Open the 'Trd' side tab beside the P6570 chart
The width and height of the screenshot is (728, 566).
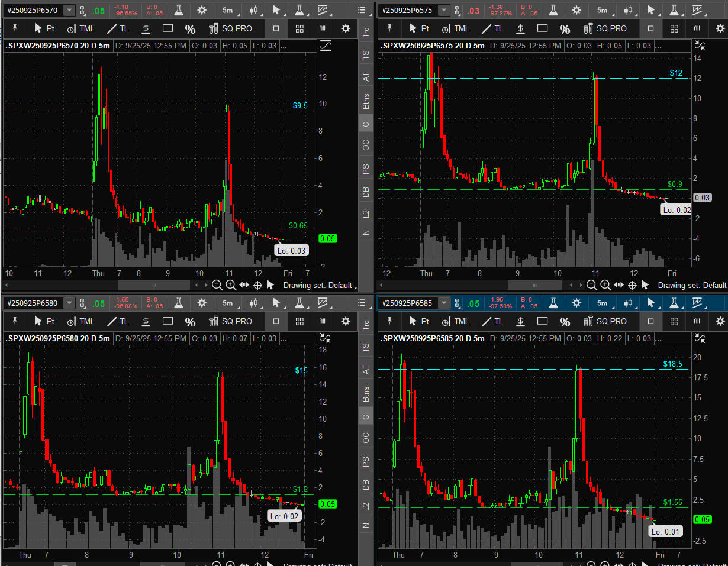pyautogui.click(x=366, y=33)
